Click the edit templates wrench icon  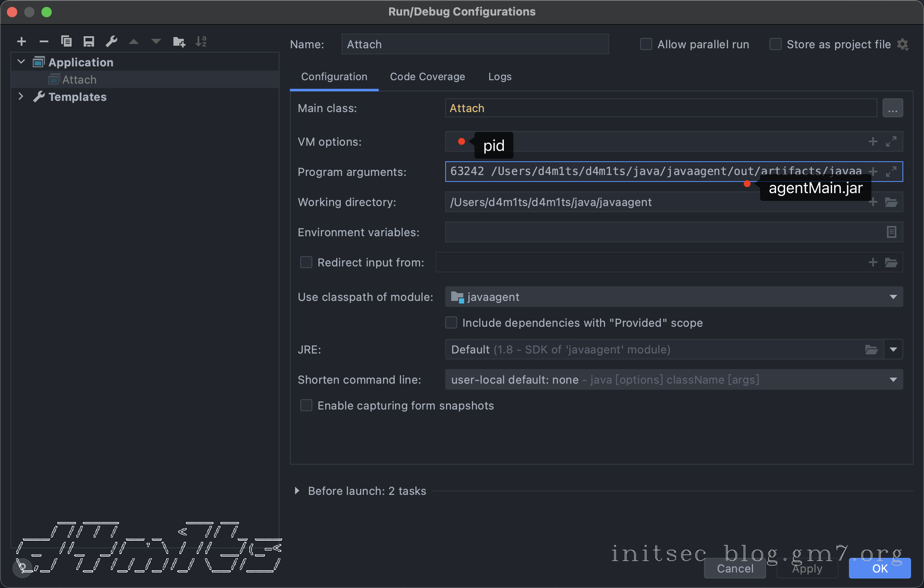(x=111, y=41)
